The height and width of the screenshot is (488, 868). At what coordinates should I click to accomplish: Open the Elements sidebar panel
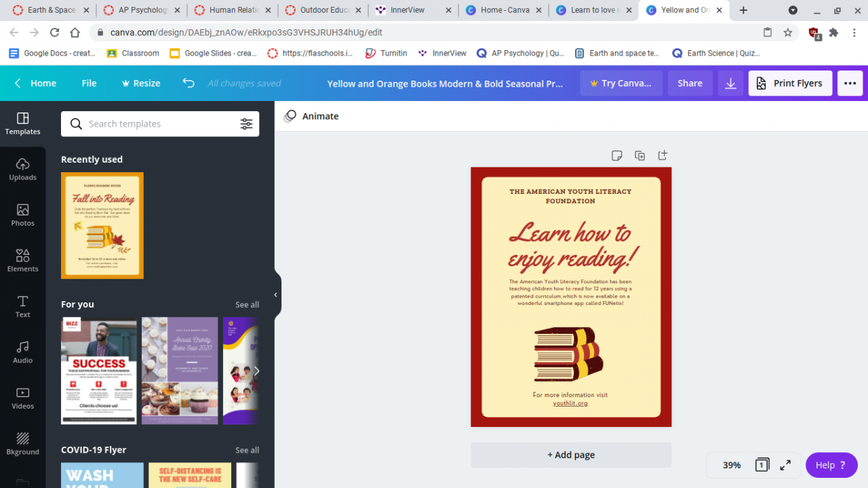click(x=22, y=261)
